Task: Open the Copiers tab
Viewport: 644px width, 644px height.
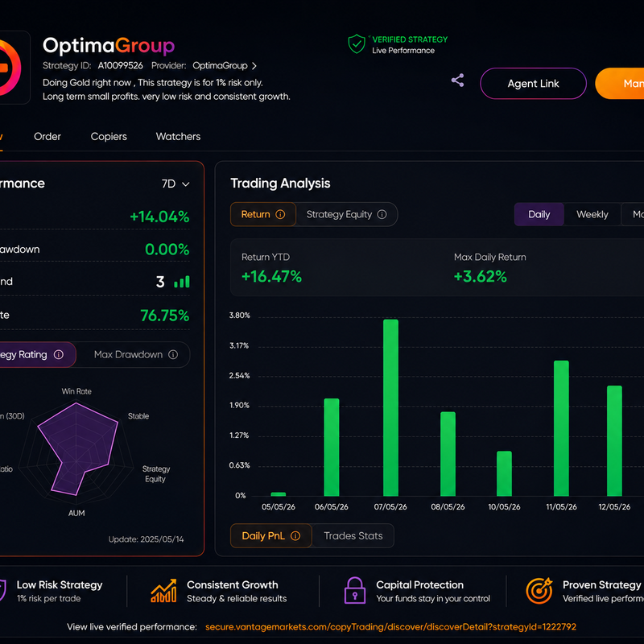Action: [109, 136]
